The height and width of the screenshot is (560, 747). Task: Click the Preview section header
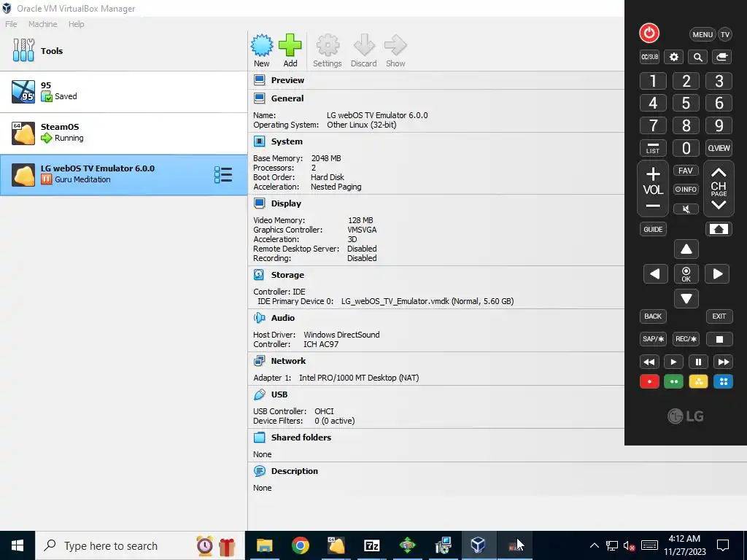(287, 80)
